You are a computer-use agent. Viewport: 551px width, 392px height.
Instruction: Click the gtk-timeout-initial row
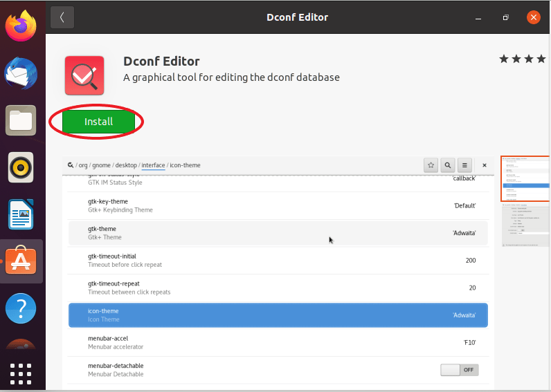(x=278, y=261)
